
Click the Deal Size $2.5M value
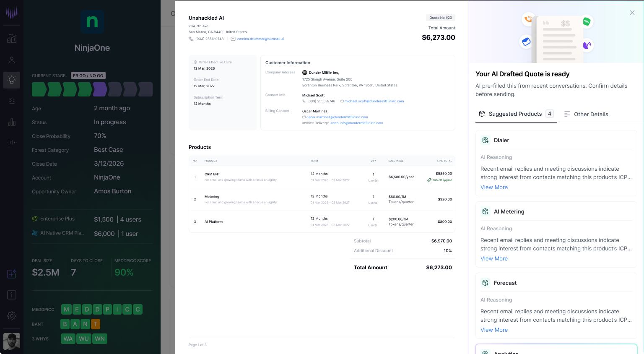pyautogui.click(x=46, y=272)
